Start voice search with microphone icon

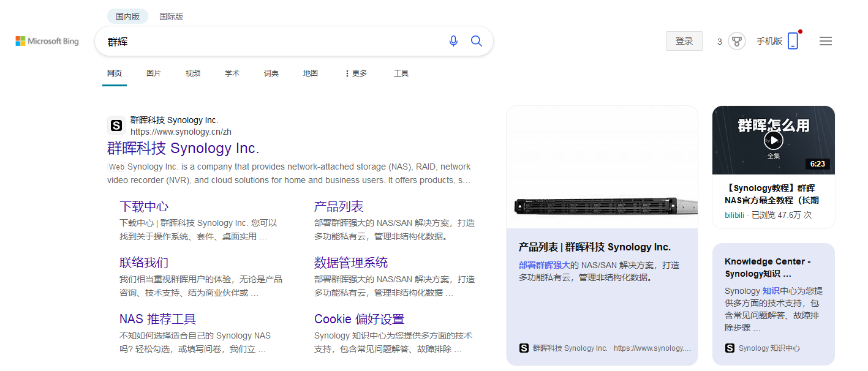point(453,41)
